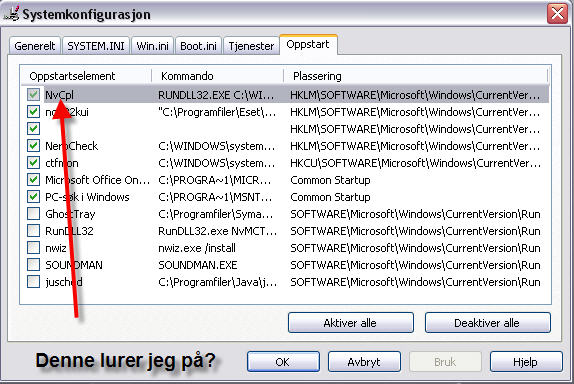Click the Deaktiver alle button
Image resolution: width=574 pixels, height=384 pixels.
pos(488,323)
